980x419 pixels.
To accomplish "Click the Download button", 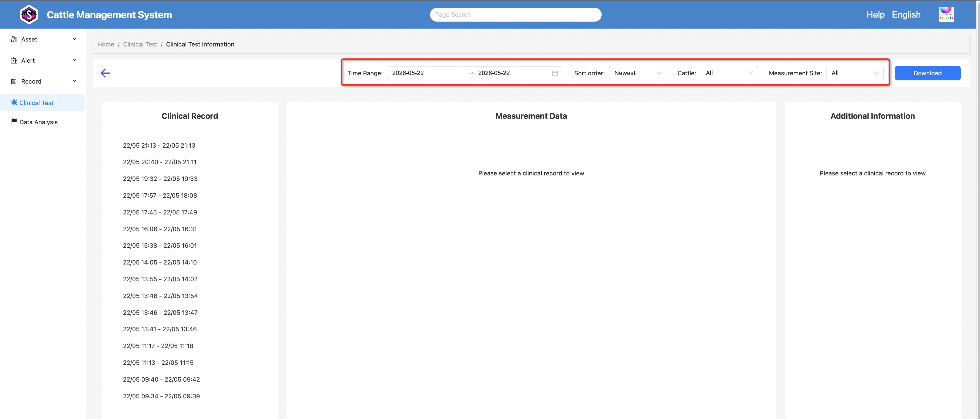I will 927,73.
